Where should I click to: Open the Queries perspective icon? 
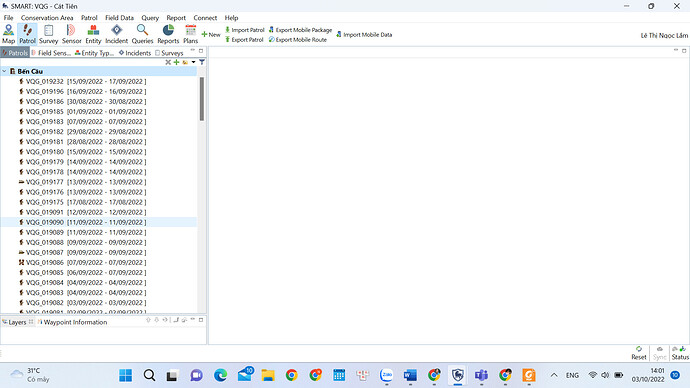tap(143, 34)
